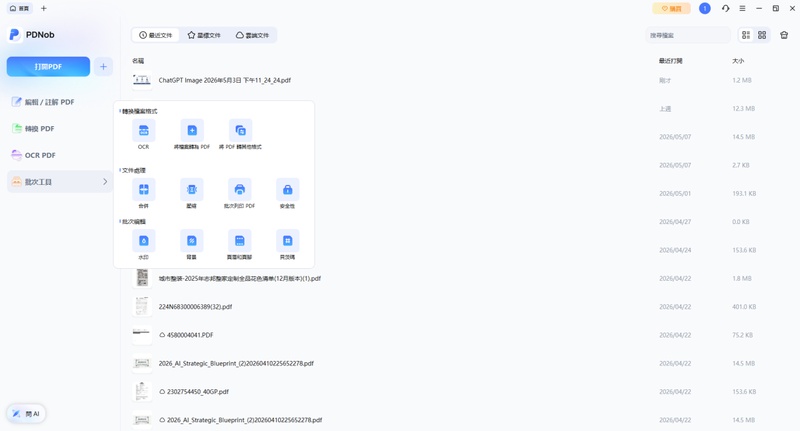800x431 pixels.
Task: Focus the file search field
Action: coord(688,35)
